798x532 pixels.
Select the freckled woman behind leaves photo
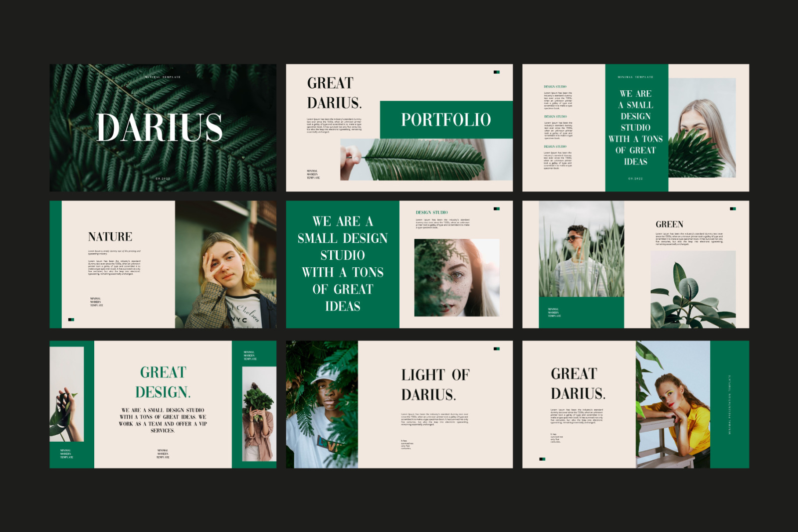(456, 278)
